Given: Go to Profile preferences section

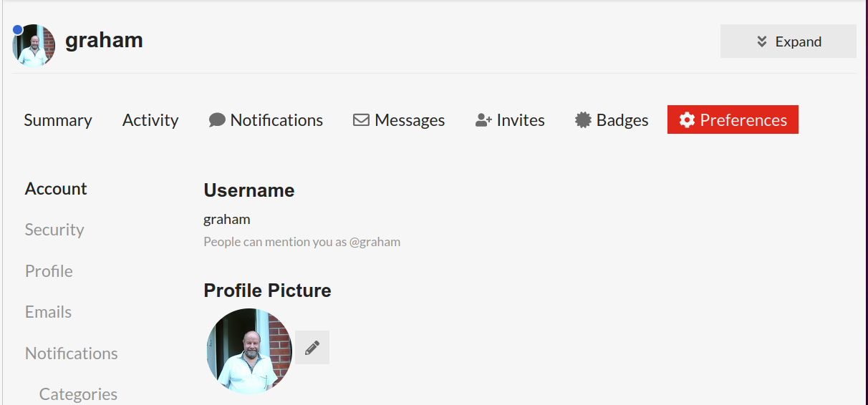Looking at the screenshot, I should 49,271.
